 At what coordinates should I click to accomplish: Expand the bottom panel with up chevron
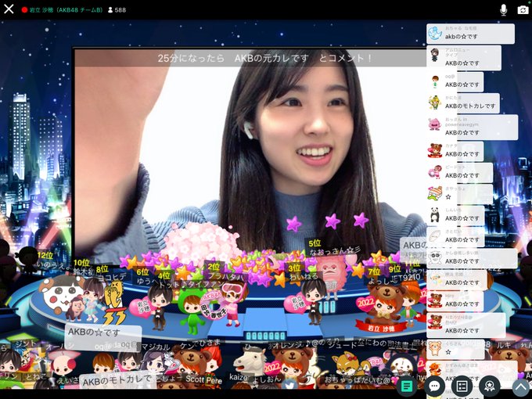click(x=520, y=386)
